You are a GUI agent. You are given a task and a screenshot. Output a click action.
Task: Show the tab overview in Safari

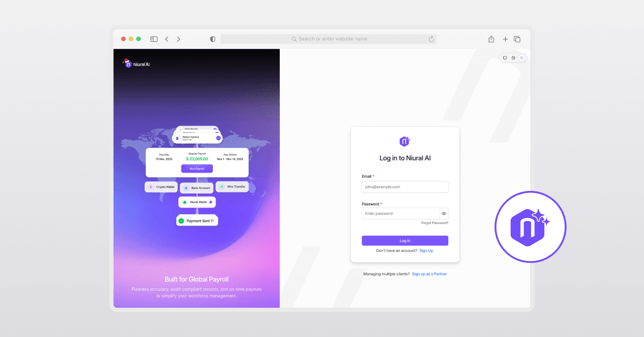click(x=517, y=39)
